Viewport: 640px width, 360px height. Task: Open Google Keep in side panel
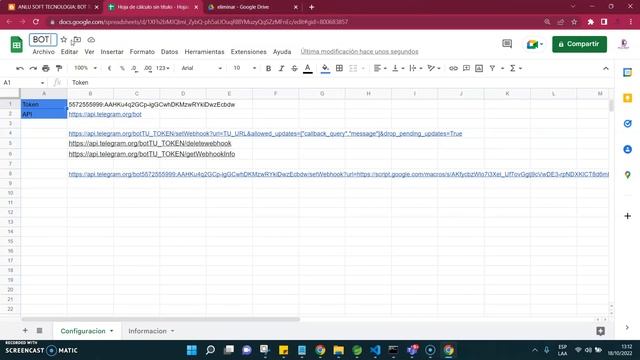[627, 98]
